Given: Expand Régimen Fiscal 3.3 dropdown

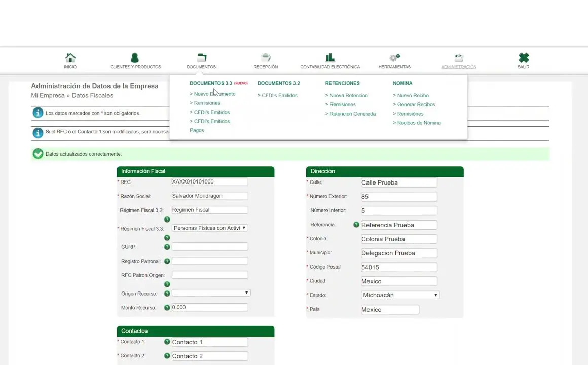Looking at the screenshot, I should point(209,228).
